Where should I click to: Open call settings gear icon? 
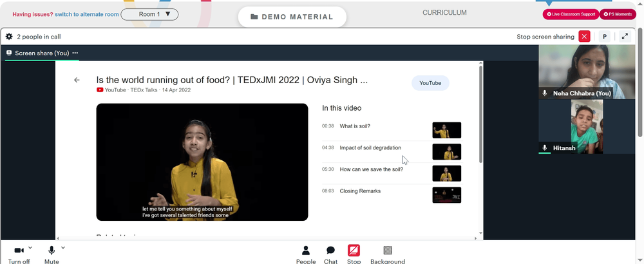pyautogui.click(x=9, y=37)
